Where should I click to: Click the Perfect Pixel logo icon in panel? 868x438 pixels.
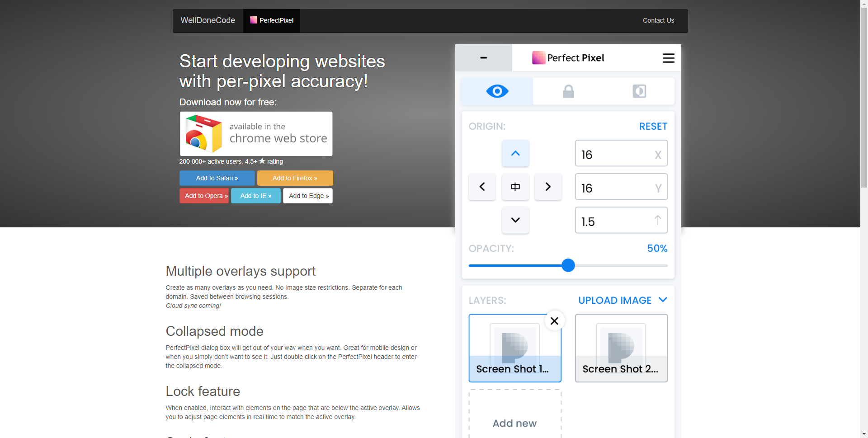point(538,58)
